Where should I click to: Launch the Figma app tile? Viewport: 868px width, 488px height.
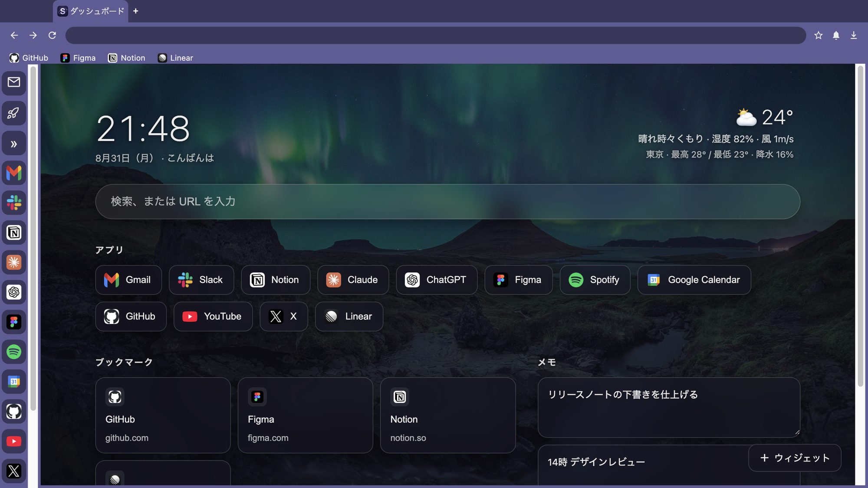coord(519,280)
